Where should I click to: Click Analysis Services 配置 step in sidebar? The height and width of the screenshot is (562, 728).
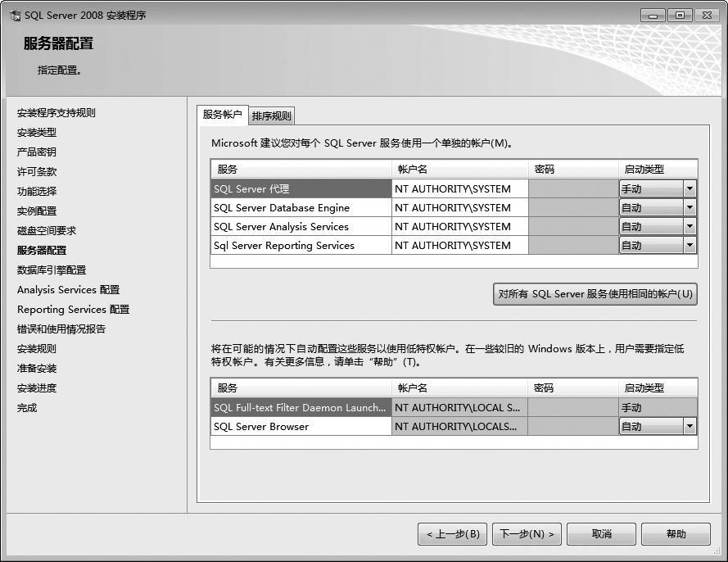coord(68,290)
